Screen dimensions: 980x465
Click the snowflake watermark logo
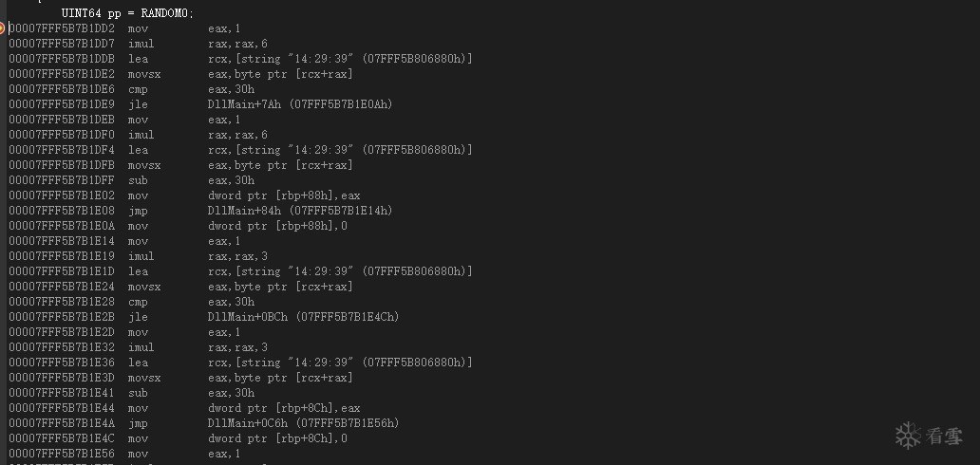908,436
